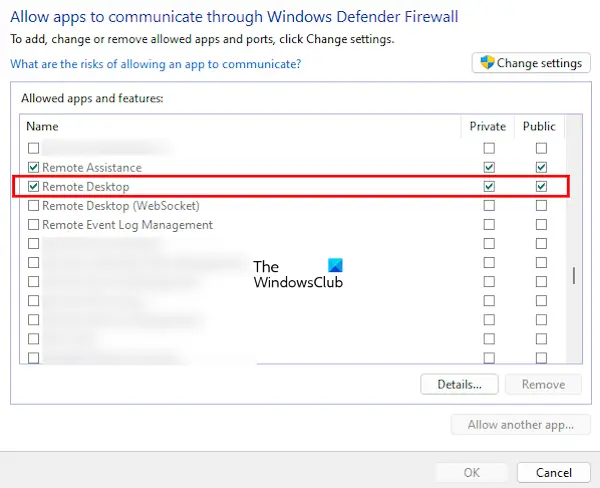The height and width of the screenshot is (488, 600).
Task: Select the Remote Desktop list row
Action: [x=291, y=186]
